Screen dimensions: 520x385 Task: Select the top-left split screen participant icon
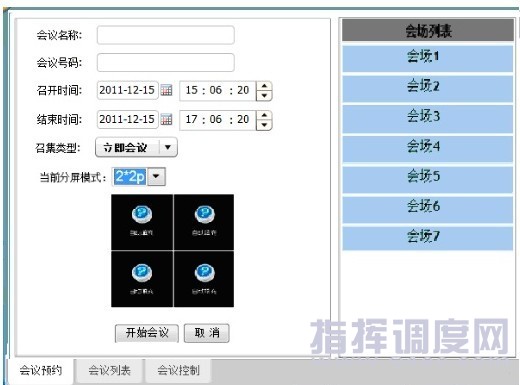[142, 214]
